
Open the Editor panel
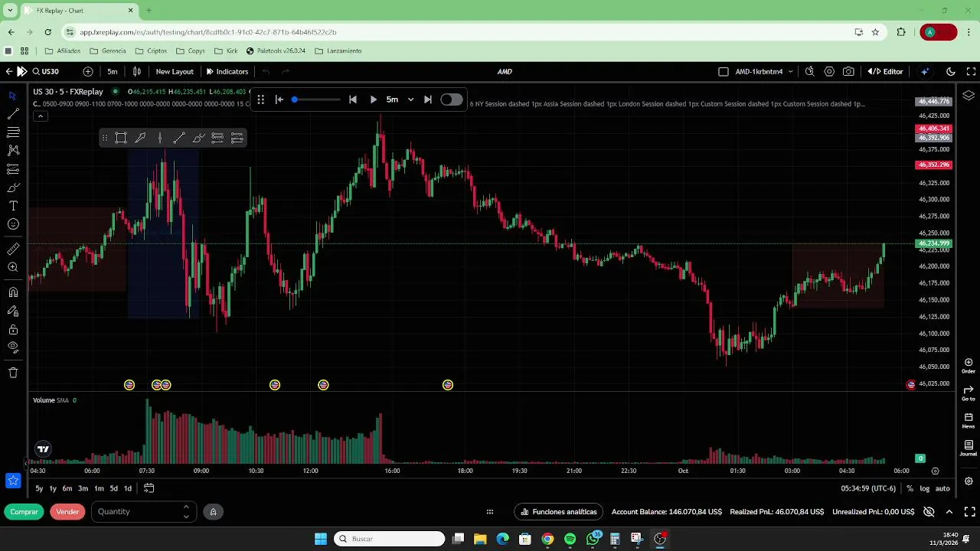886,71
